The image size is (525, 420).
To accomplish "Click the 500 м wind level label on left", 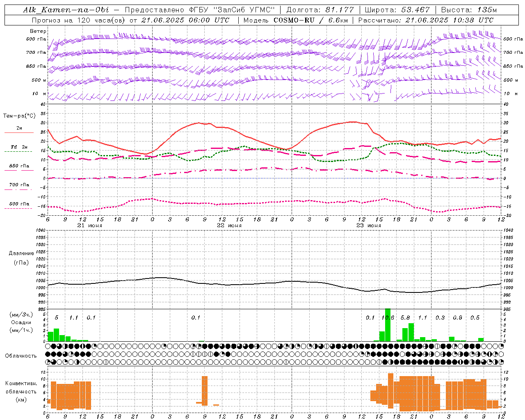I will pyautogui.click(x=39, y=80).
